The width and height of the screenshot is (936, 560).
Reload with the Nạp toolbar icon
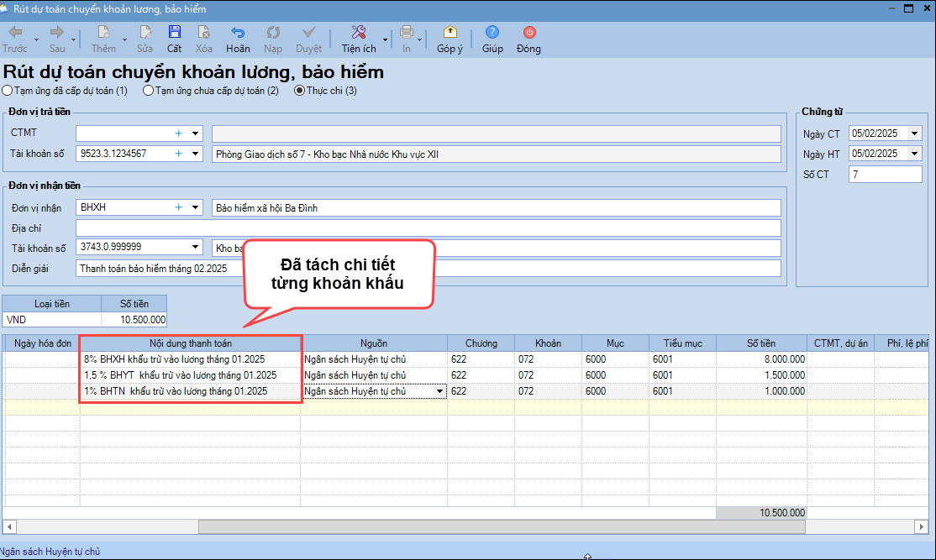click(x=273, y=32)
